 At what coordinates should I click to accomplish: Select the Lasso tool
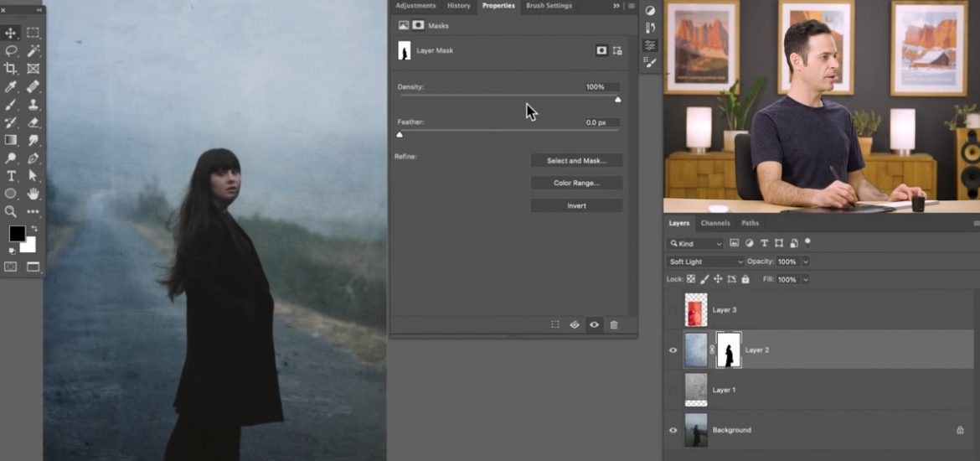(x=11, y=50)
